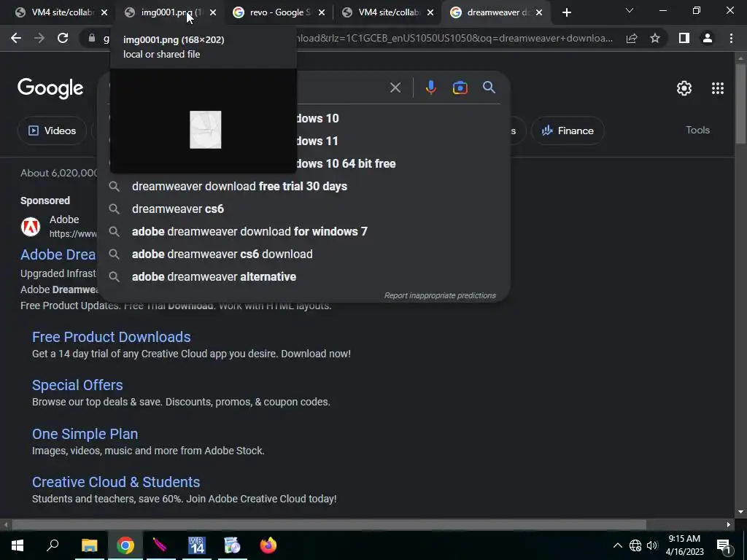The image size is (747, 560).
Task: Open the tab search chevron
Action: click(x=630, y=10)
